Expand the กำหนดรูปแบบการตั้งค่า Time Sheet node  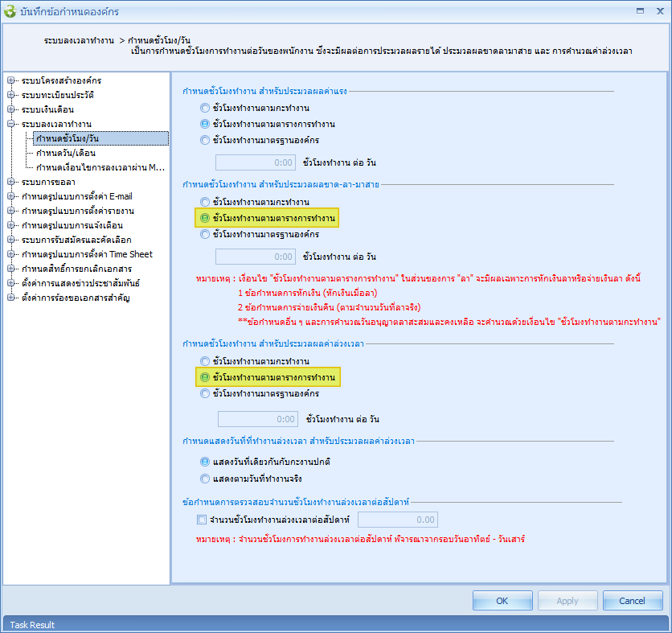coord(10,254)
